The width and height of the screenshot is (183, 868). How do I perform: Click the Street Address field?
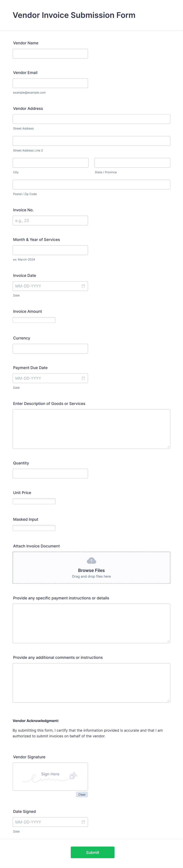[x=91, y=119]
